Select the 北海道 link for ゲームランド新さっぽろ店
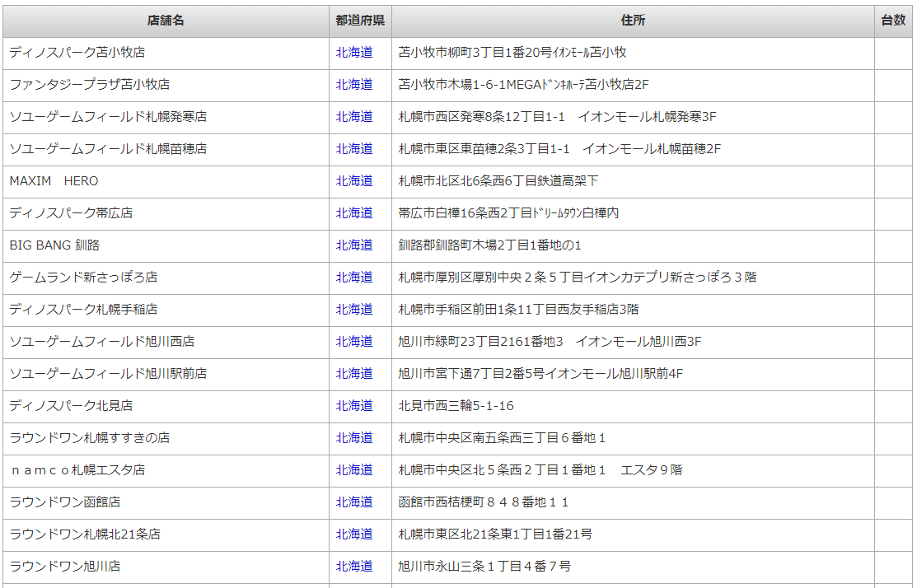917x588 pixels. point(353,278)
